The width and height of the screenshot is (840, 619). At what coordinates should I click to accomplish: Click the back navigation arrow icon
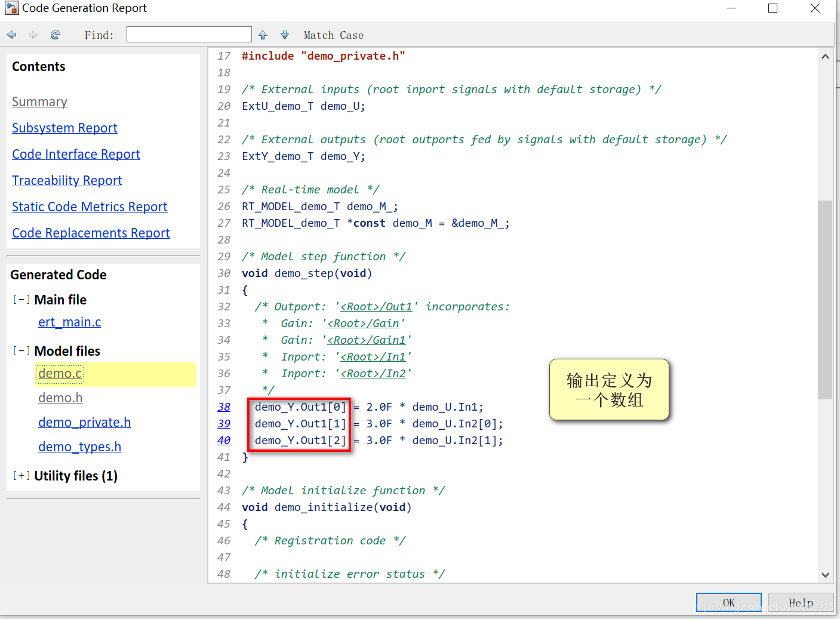click(11, 35)
